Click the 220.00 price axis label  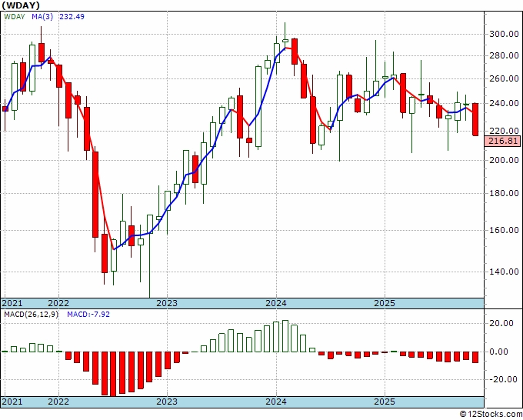[504, 131]
